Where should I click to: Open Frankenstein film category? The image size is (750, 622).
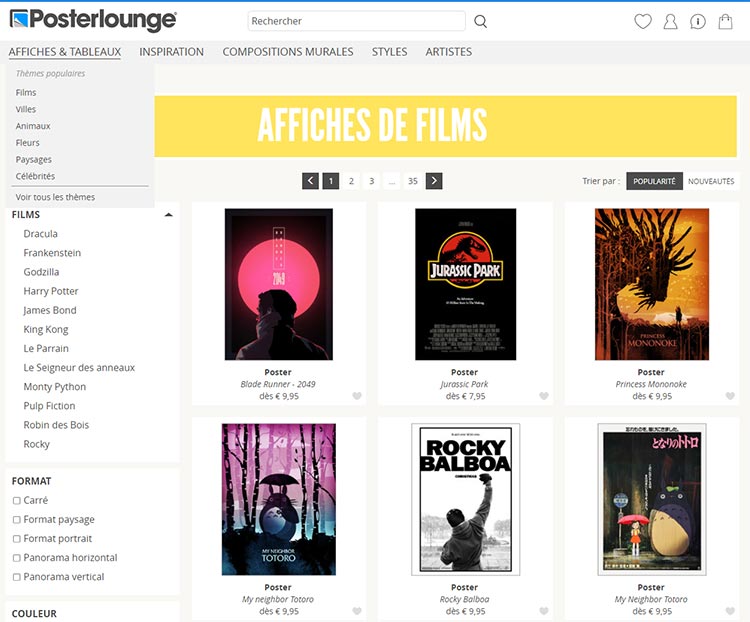point(52,253)
